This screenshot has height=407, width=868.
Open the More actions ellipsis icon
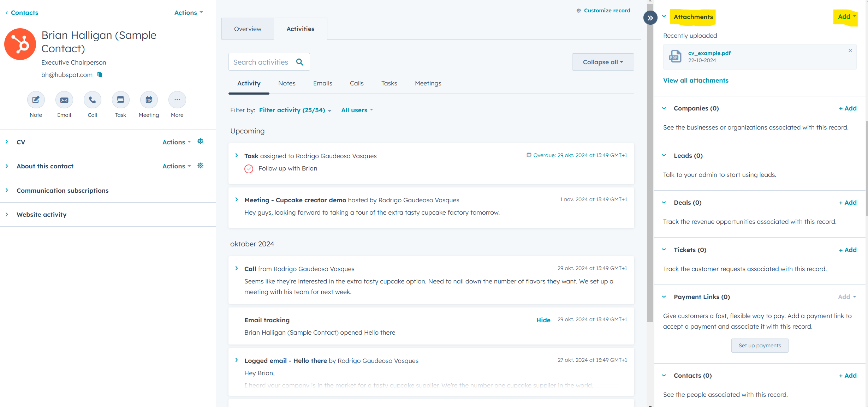177,100
